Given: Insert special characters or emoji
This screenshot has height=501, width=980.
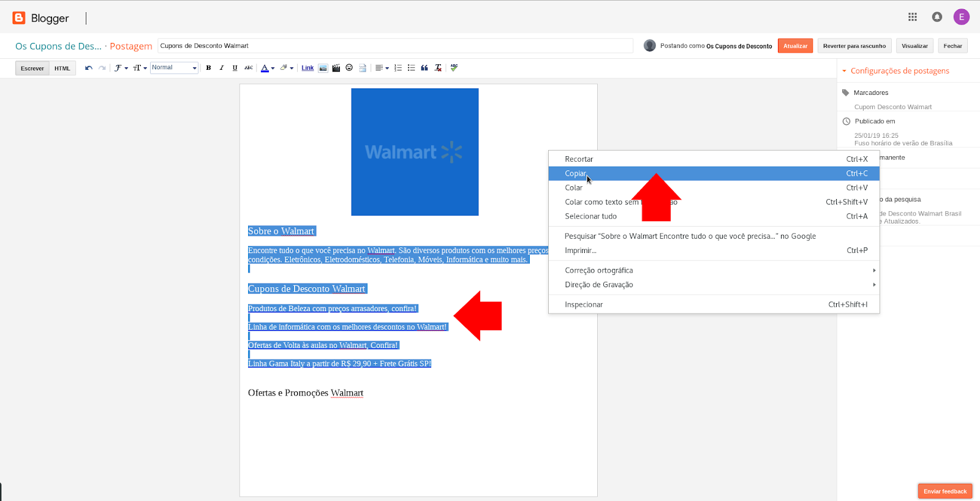Looking at the screenshot, I should click(349, 68).
